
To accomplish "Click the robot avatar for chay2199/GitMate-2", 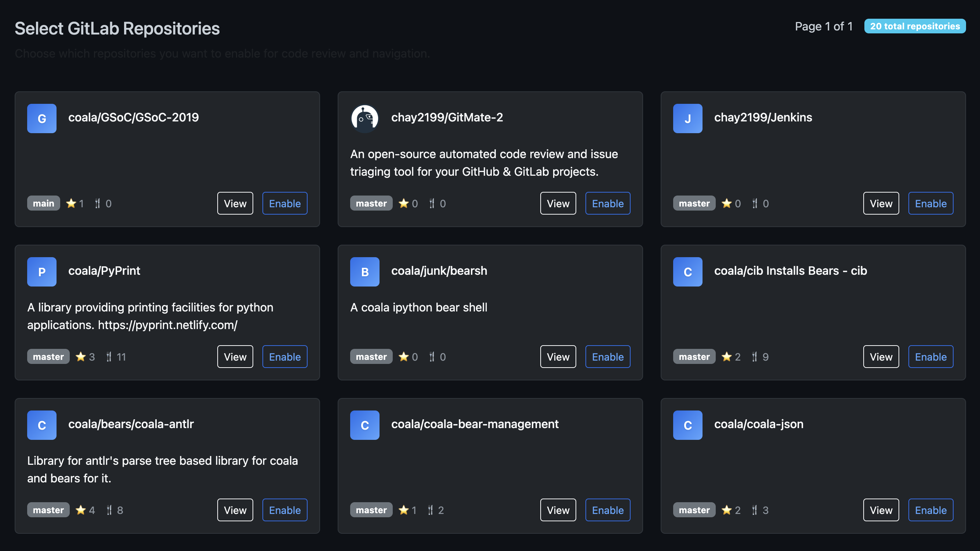I will (364, 118).
